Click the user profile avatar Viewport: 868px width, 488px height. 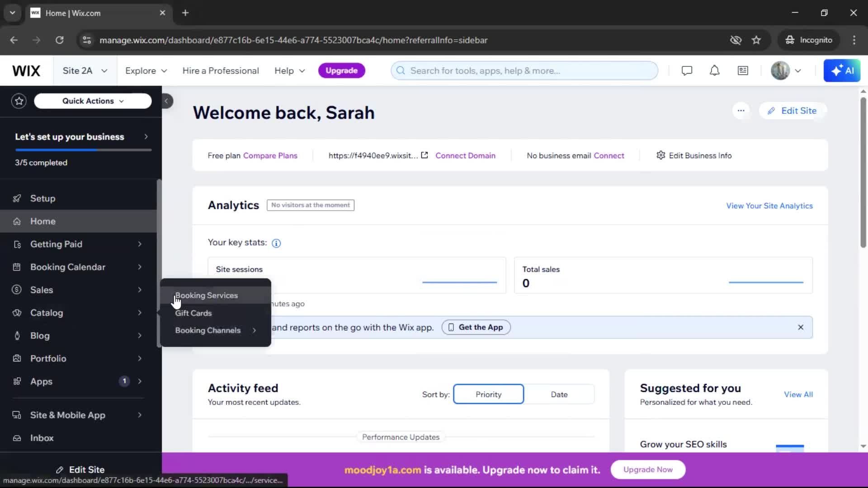780,71
